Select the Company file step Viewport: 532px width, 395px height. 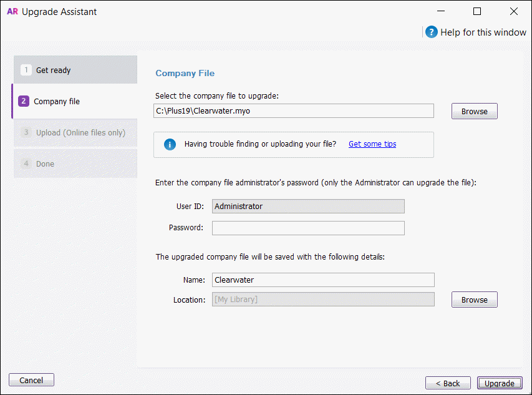(62, 100)
